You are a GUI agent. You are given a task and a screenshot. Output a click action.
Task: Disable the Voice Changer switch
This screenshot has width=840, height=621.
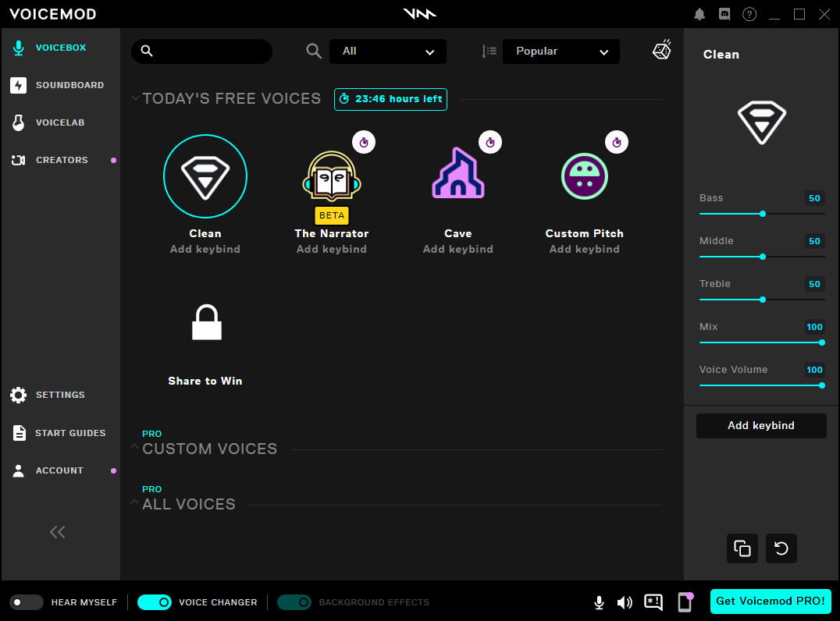click(155, 602)
